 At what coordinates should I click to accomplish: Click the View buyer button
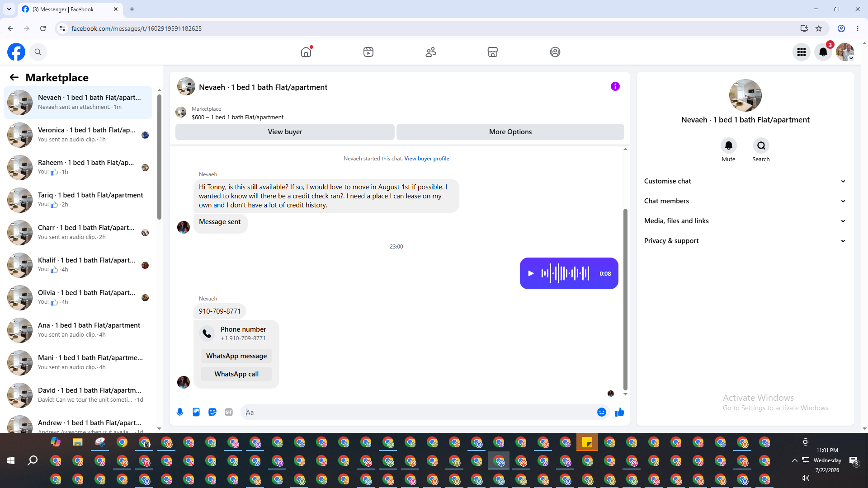click(x=285, y=132)
